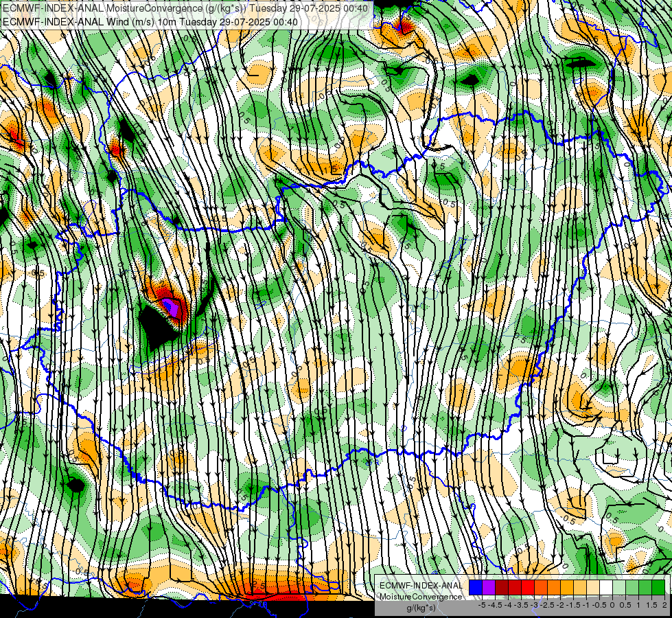This screenshot has width=672, height=618.
Task: Click the purple convergence core on the map
Action: pyautogui.click(x=172, y=308)
